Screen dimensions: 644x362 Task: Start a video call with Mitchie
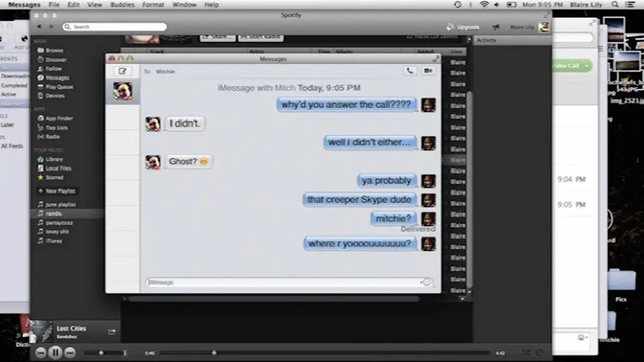428,70
